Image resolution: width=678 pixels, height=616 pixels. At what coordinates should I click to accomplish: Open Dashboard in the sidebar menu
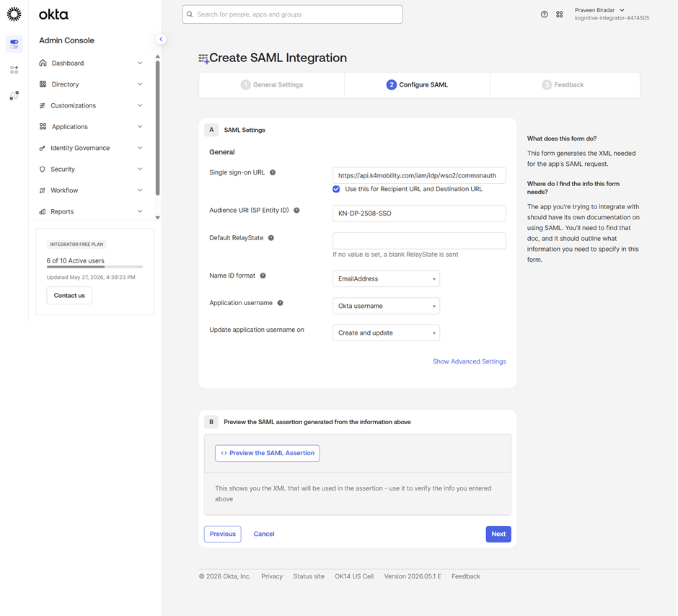tap(68, 63)
